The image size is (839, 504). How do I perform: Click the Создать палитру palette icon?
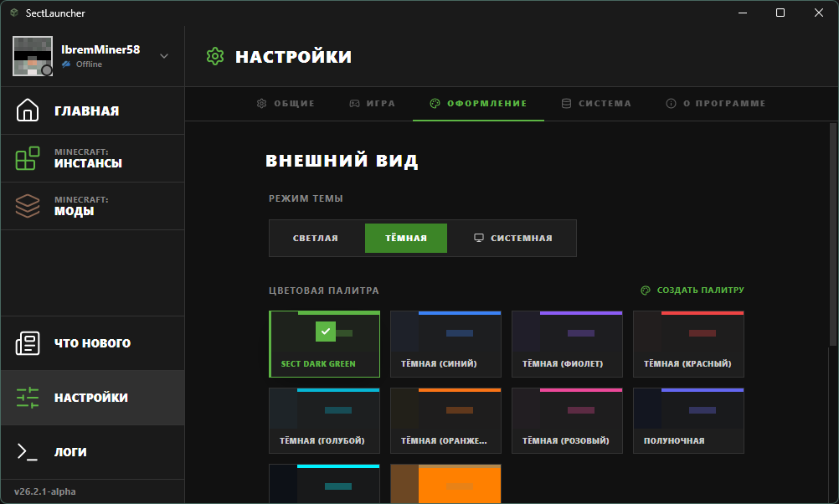click(645, 290)
